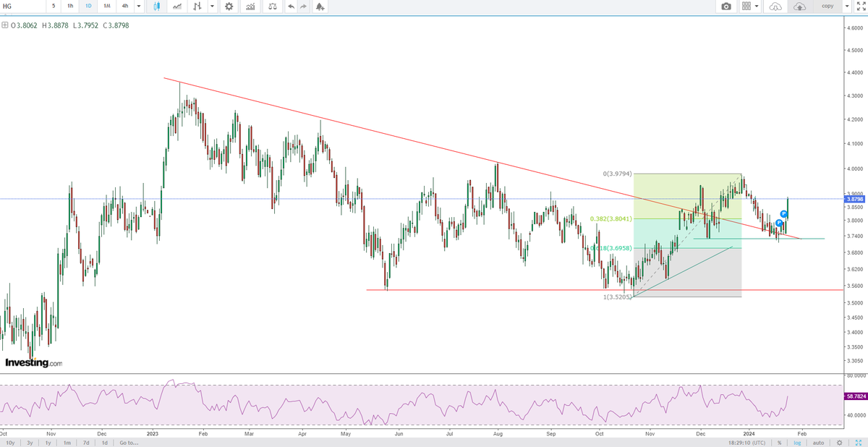This screenshot has width=868, height=447.
Task: Click upper blue P marker on chart
Action: [783, 214]
